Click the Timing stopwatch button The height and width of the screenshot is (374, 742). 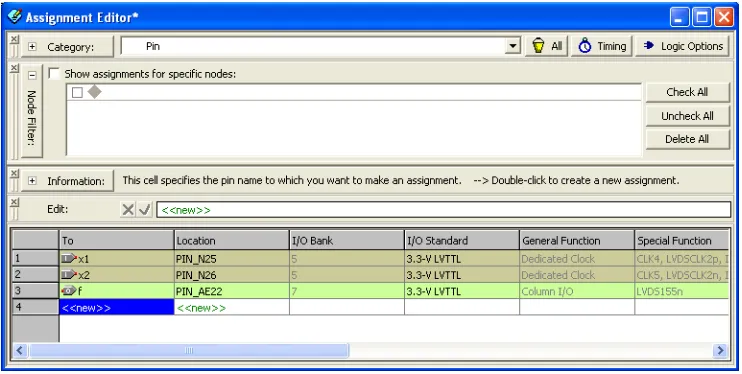601,46
